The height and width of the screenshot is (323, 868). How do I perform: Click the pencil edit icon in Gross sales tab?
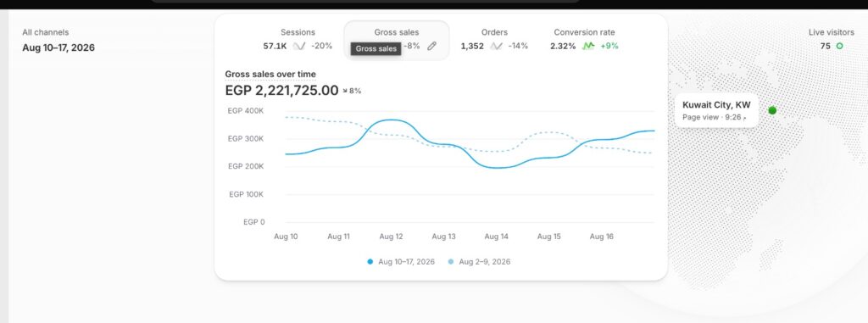click(431, 46)
